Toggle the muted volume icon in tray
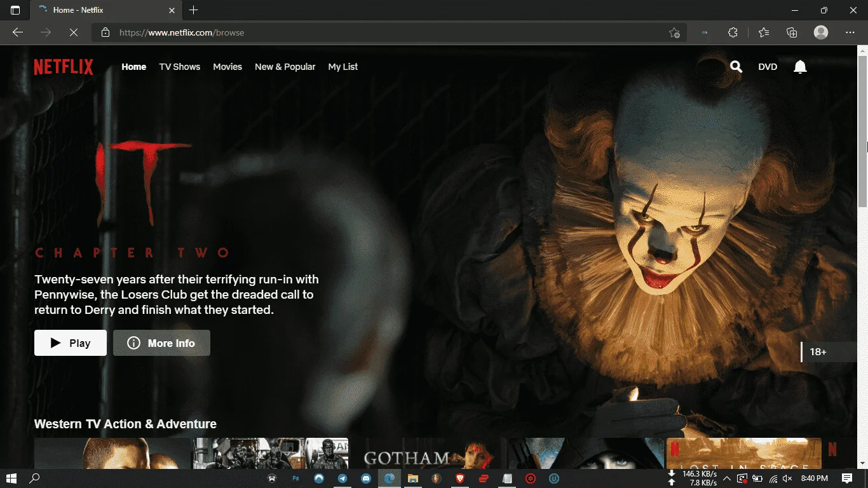Screen dimensions: 868x488 pyautogui.click(x=788, y=478)
